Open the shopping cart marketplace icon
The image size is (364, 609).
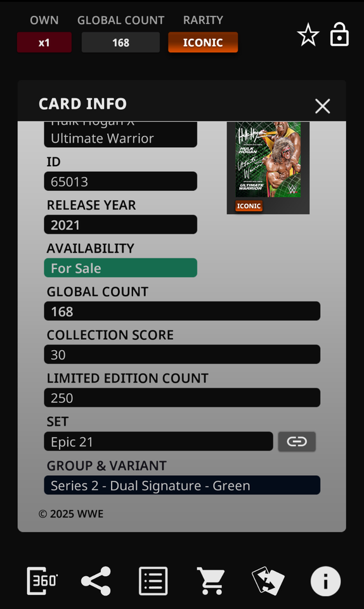tap(211, 581)
